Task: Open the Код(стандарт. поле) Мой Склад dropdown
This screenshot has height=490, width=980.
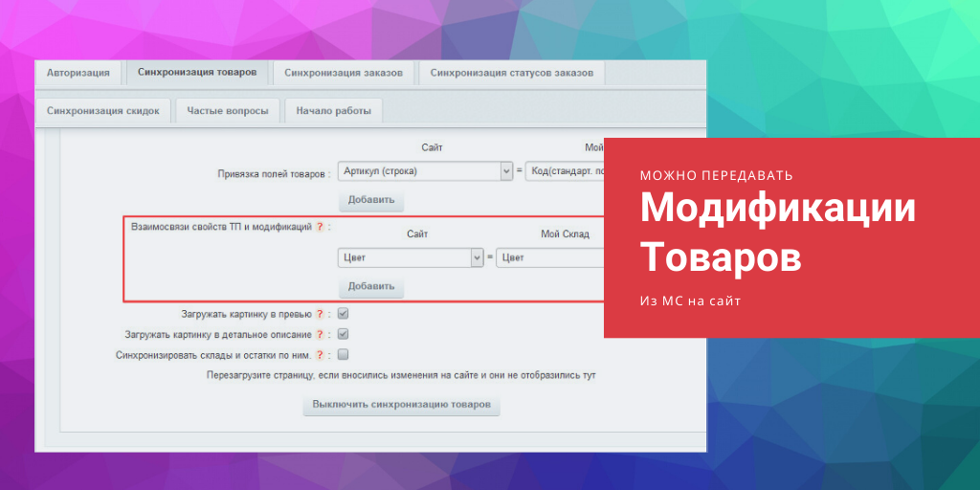Action: (x=565, y=171)
